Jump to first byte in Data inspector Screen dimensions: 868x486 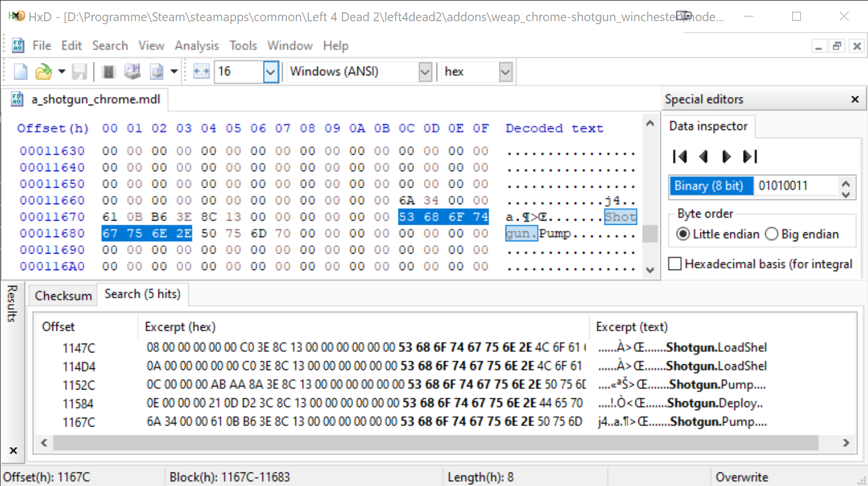680,157
